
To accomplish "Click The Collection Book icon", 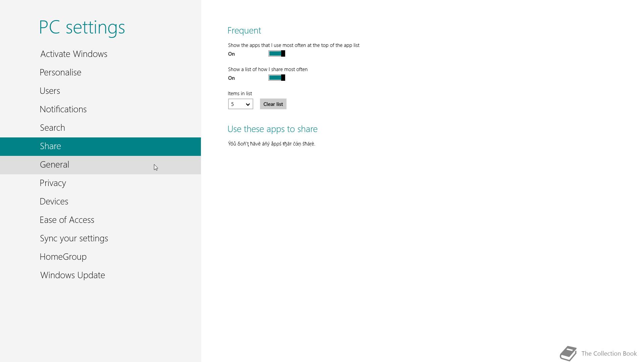I will point(568,354).
